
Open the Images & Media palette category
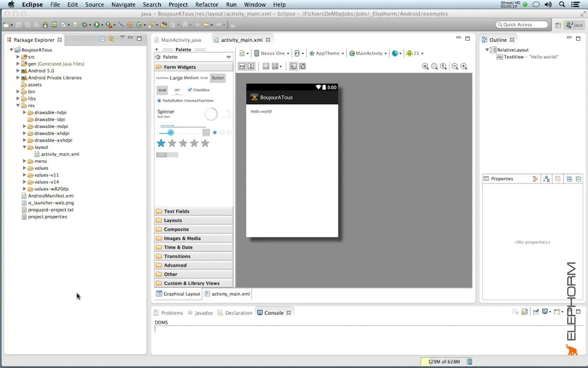194,238
